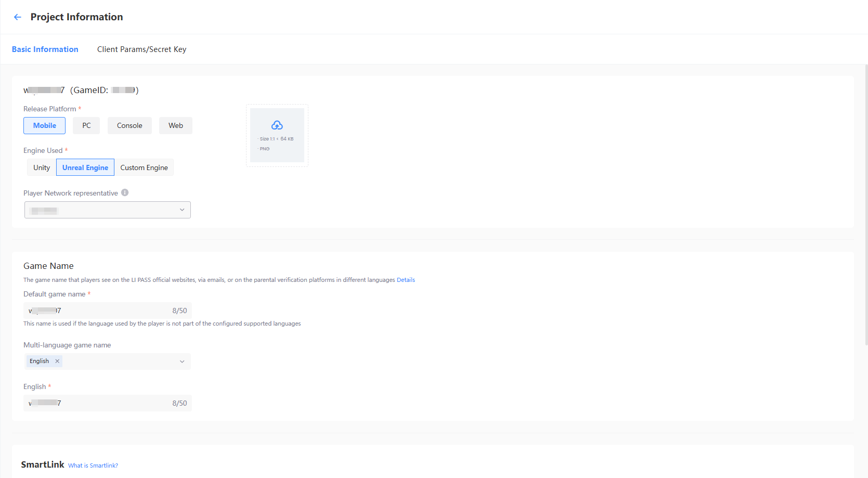Choose Unreal Engine option
This screenshot has height=478, width=868.
(85, 167)
